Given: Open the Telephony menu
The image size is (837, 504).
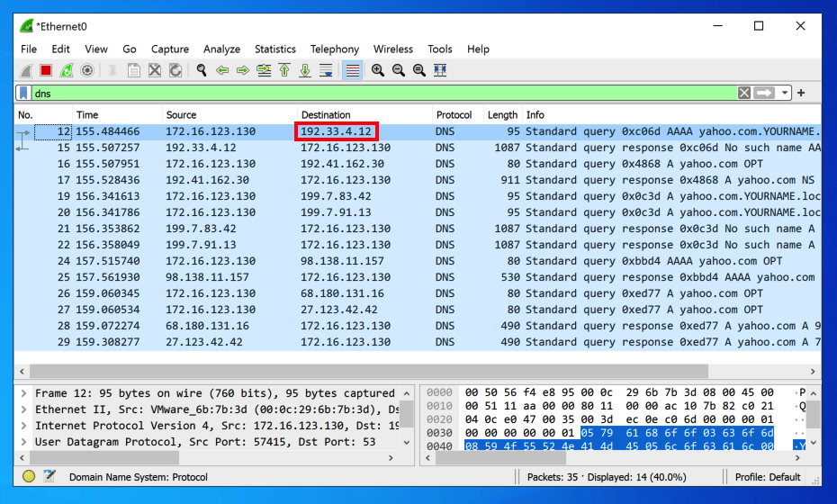Looking at the screenshot, I should click(335, 49).
